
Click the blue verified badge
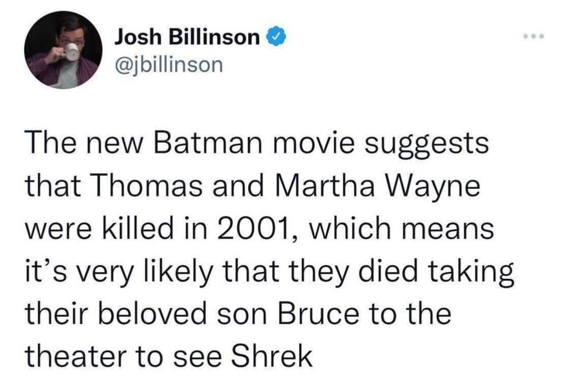(279, 38)
